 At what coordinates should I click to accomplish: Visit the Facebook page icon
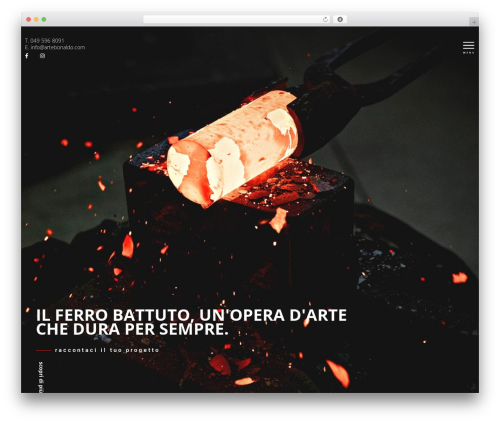pyautogui.click(x=27, y=56)
